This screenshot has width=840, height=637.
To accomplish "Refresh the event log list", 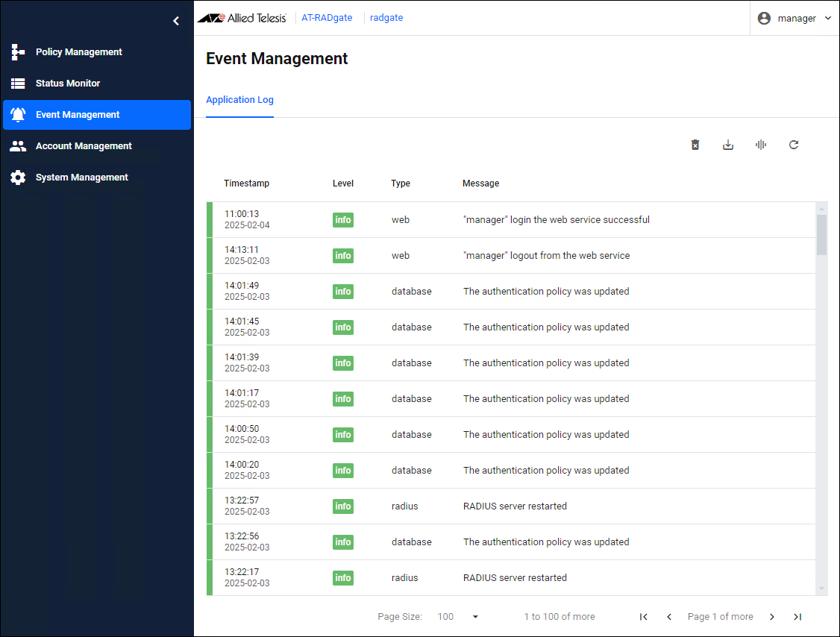I will coord(794,145).
